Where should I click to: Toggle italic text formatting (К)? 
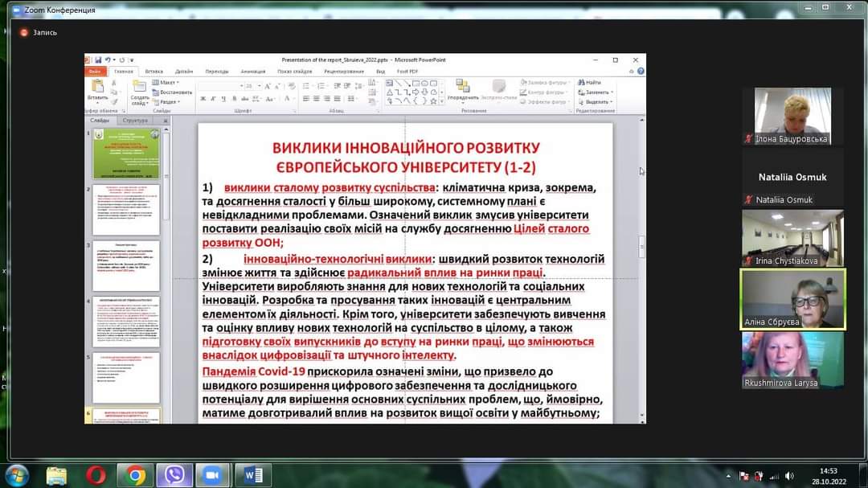tap(213, 99)
